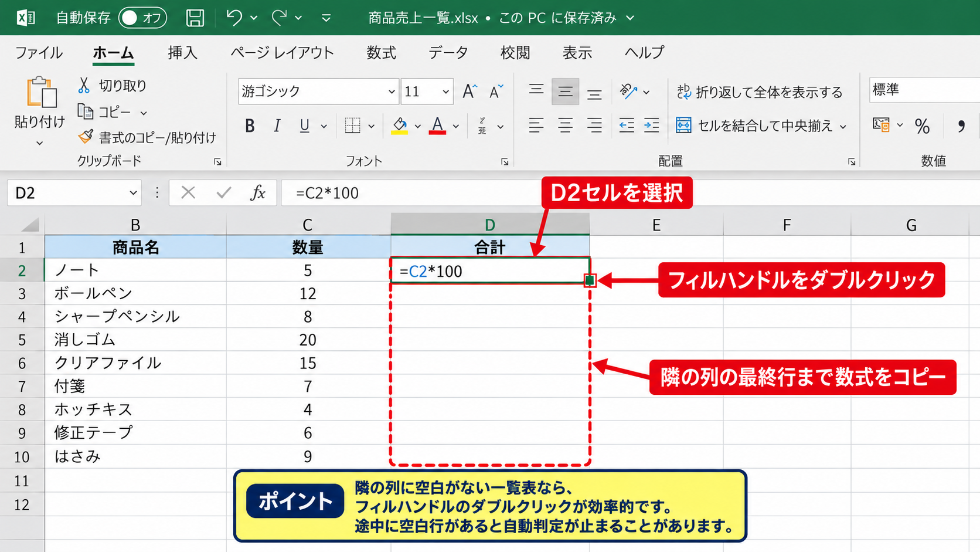The height and width of the screenshot is (552, 980).
Task: Click the increase indent icon
Action: coord(652,125)
